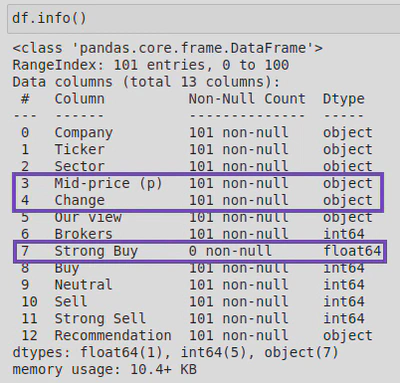Viewport: 400px width, 383px height.
Task: Select the 'Company' column name
Action: point(84,133)
